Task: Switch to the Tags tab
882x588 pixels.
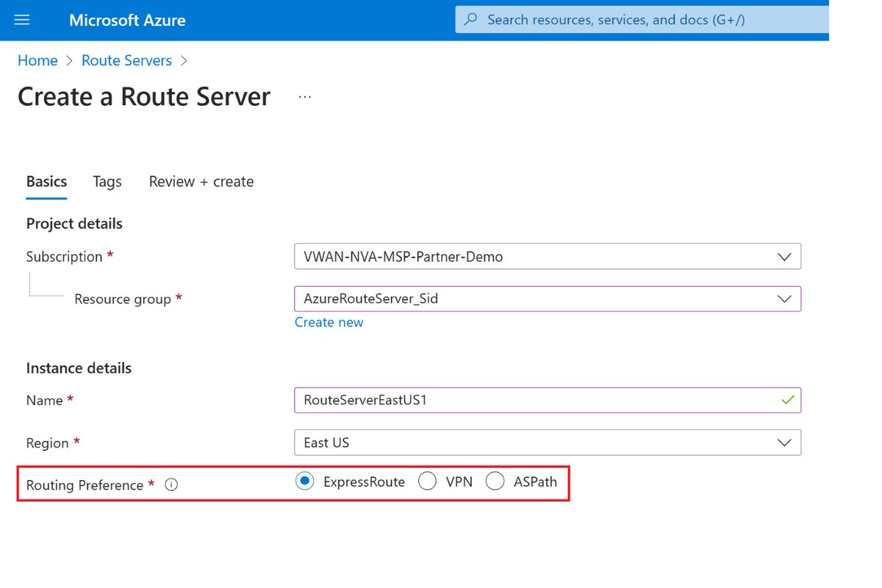Action: click(107, 182)
